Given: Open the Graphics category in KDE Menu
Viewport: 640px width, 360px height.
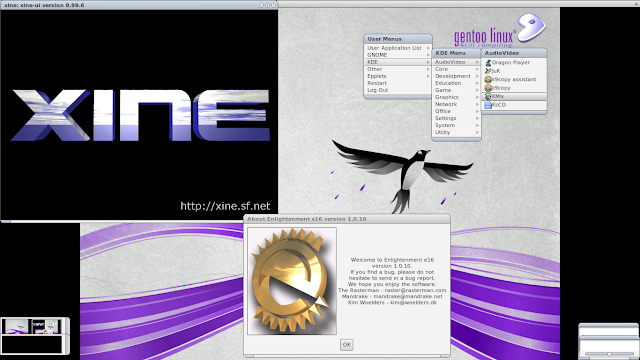Looking at the screenshot, I should 456,97.
